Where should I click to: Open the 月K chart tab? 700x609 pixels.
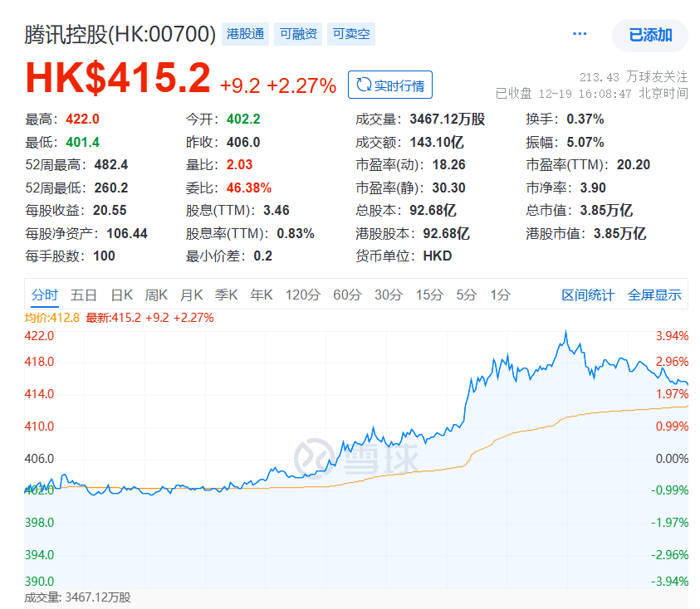pos(192,295)
